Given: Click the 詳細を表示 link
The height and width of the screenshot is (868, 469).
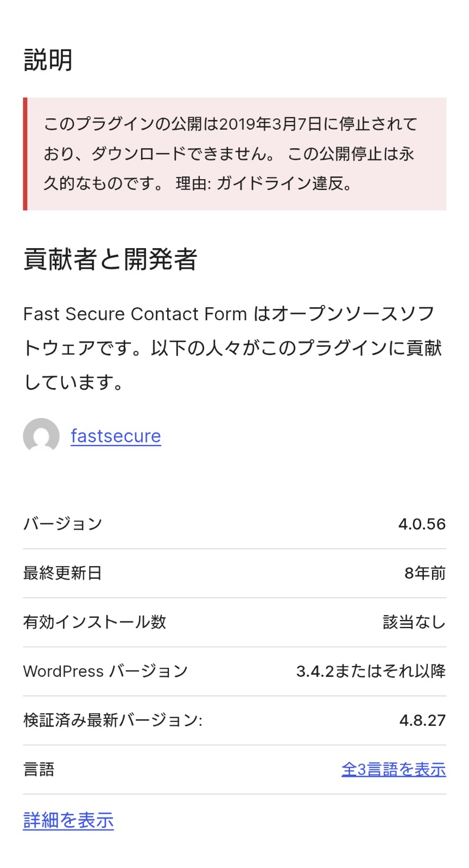Looking at the screenshot, I should [x=68, y=820].
